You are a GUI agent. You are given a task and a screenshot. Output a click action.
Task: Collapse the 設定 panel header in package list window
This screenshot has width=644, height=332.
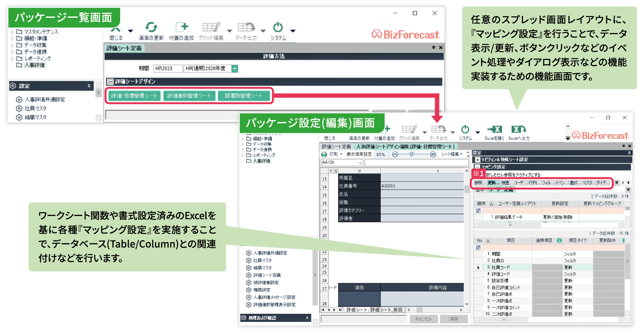(x=89, y=86)
